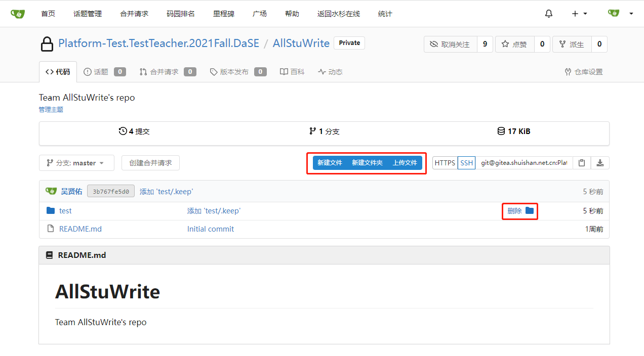
Task: Click the book icon in README header
Action: 49,255
